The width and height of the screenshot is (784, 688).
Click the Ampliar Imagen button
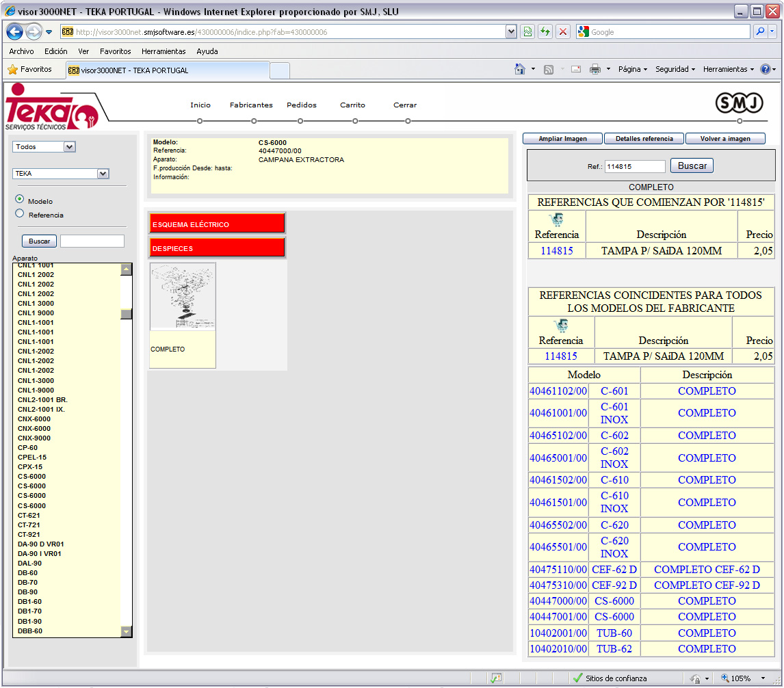(562, 139)
